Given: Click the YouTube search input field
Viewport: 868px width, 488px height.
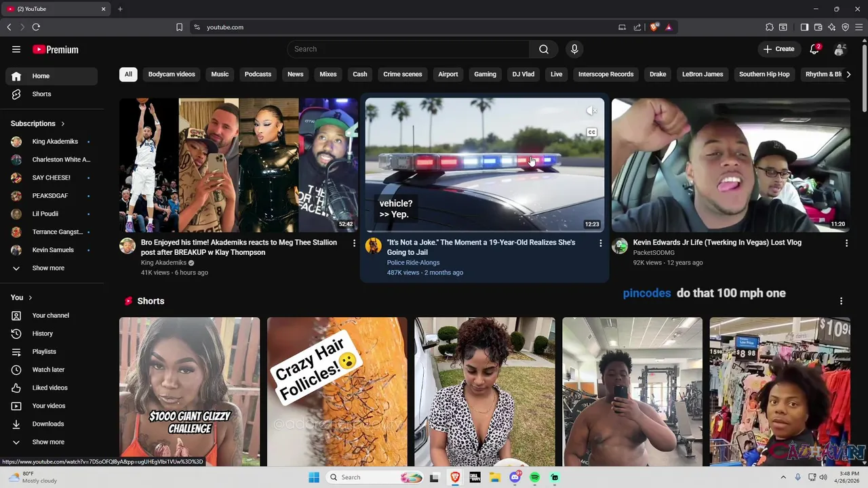Looking at the screenshot, I should coord(408,49).
